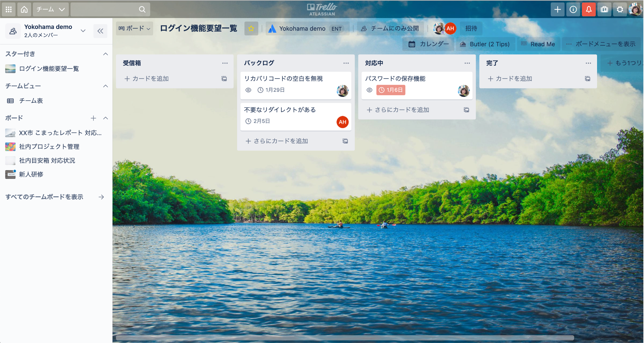644x343 pixels.
Task: Toggle the overdue 1月6日 due date badge
Action: (x=391, y=90)
